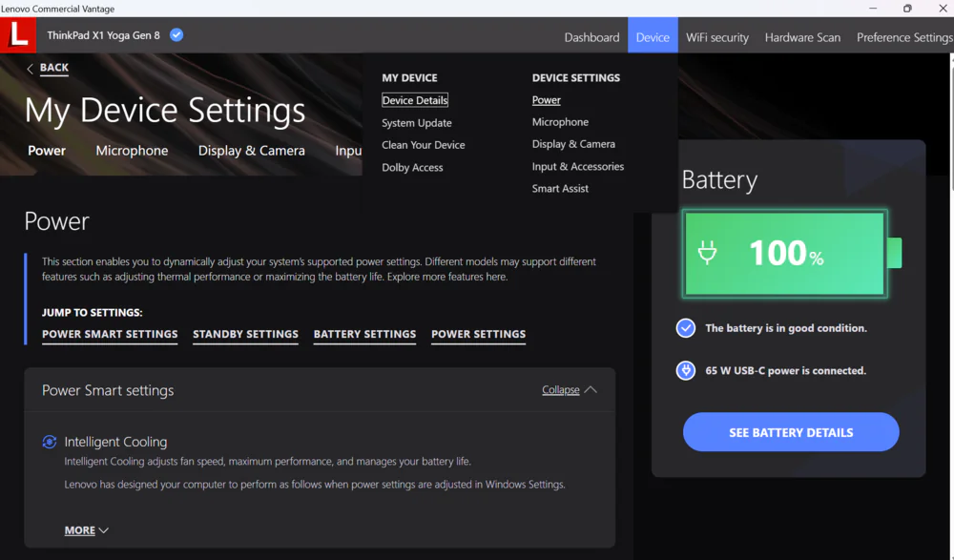Select Microphone under Device Settings menu
Viewport: 954px width, 560px height.
point(560,122)
